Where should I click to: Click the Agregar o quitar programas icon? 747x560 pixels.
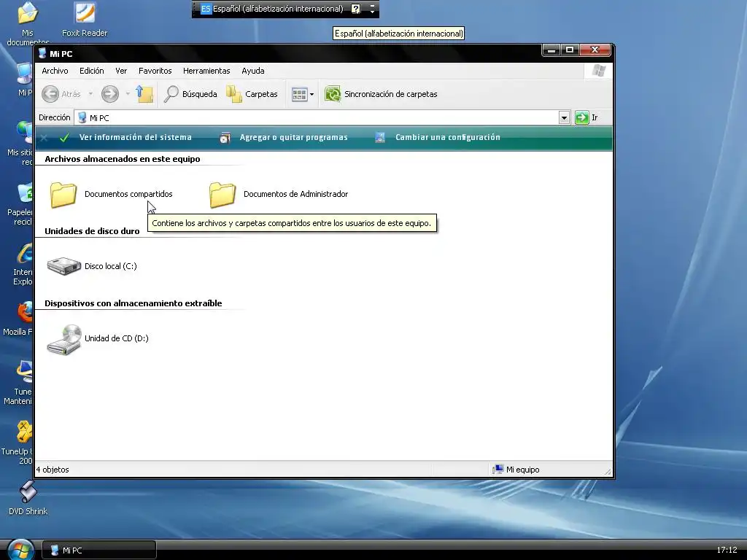tap(225, 138)
